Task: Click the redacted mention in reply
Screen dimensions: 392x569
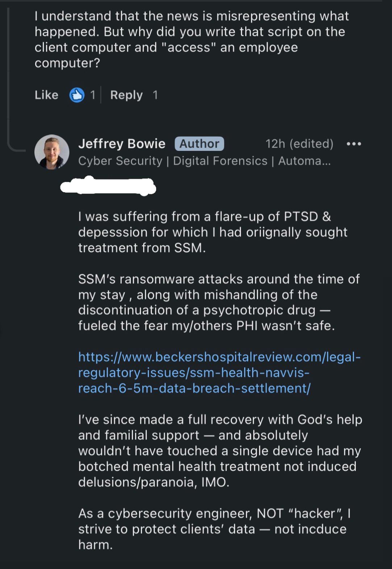Action: click(108, 187)
